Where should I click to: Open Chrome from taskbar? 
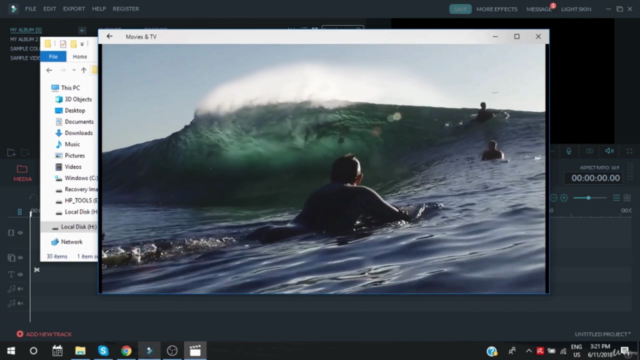pos(126,351)
